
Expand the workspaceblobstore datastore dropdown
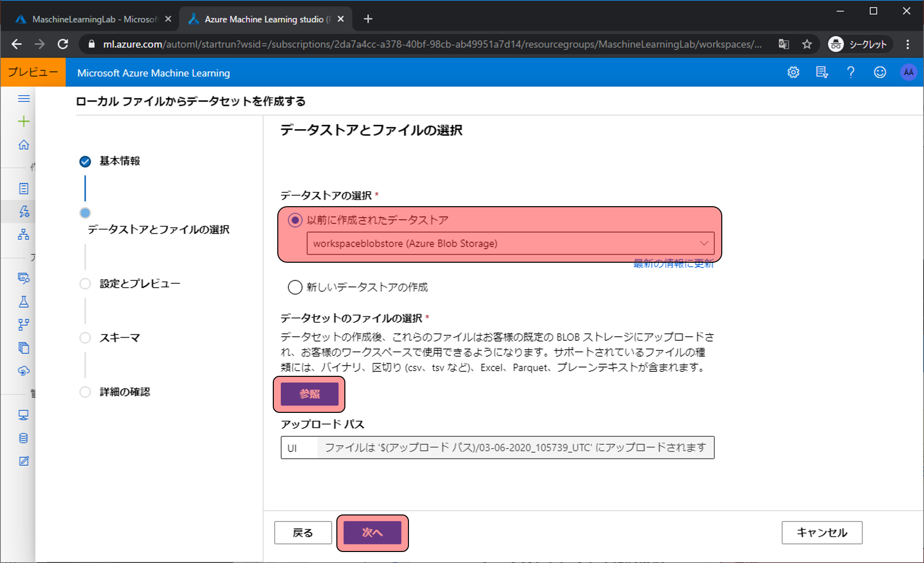510,244
